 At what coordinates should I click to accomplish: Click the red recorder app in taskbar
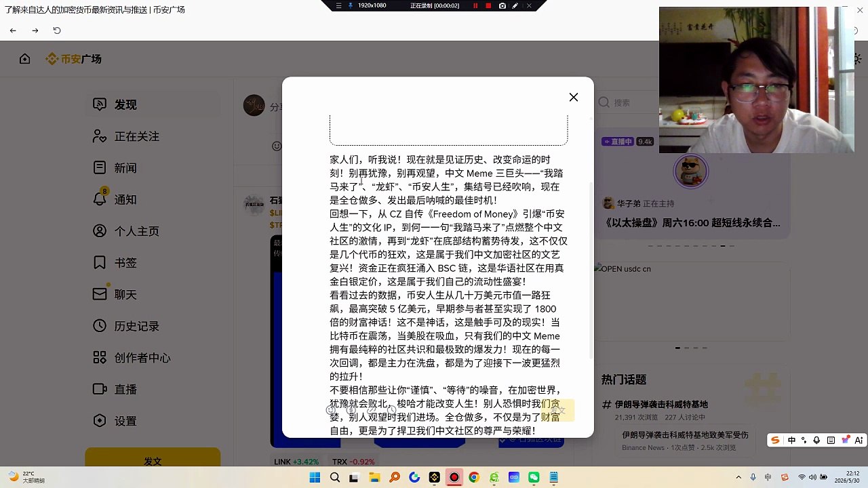(x=454, y=477)
